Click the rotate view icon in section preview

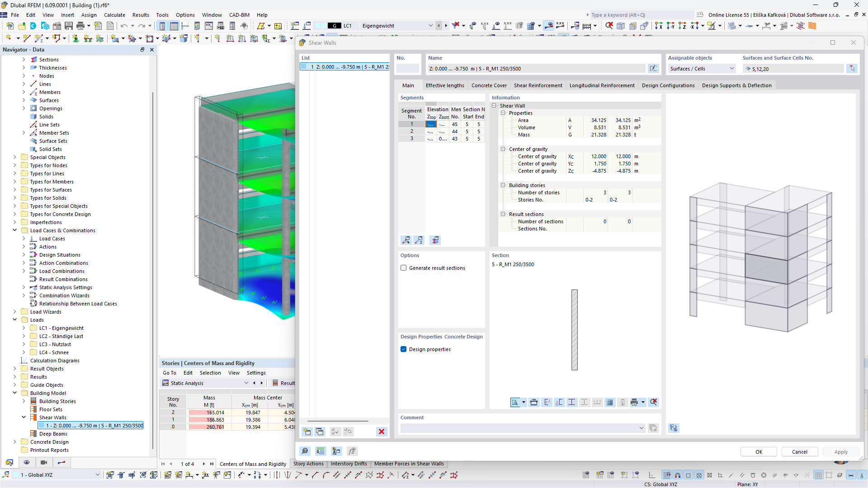[x=515, y=402]
